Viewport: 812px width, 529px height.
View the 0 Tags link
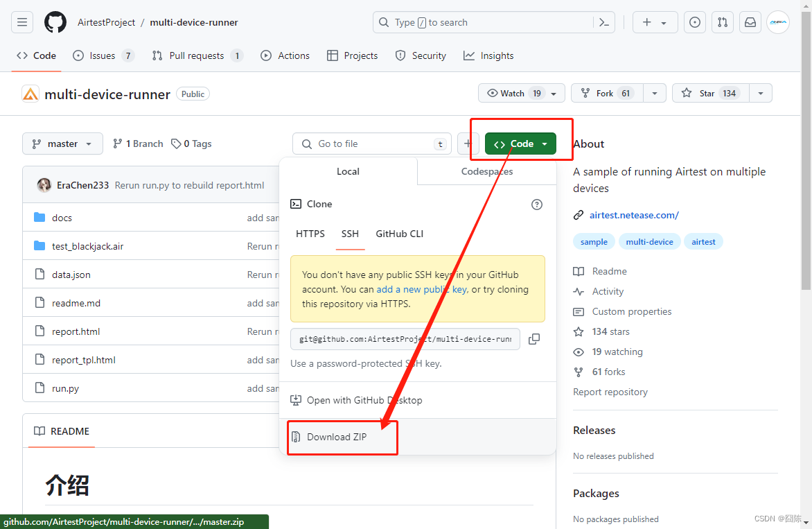point(192,144)
